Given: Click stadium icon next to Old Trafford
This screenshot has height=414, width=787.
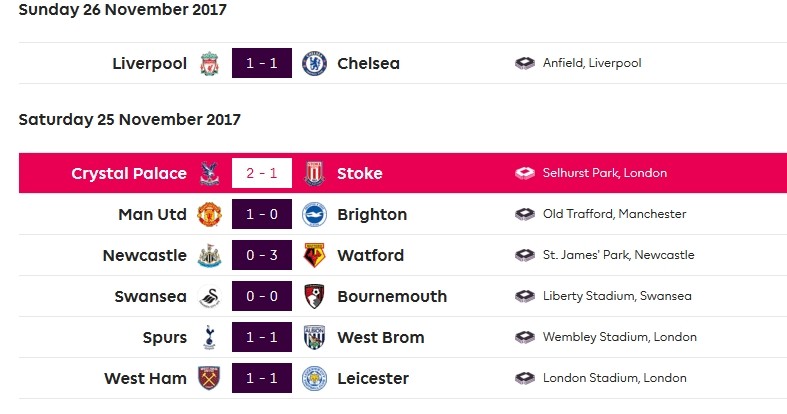Looking at the screenshot, I should tap(525, 214).
